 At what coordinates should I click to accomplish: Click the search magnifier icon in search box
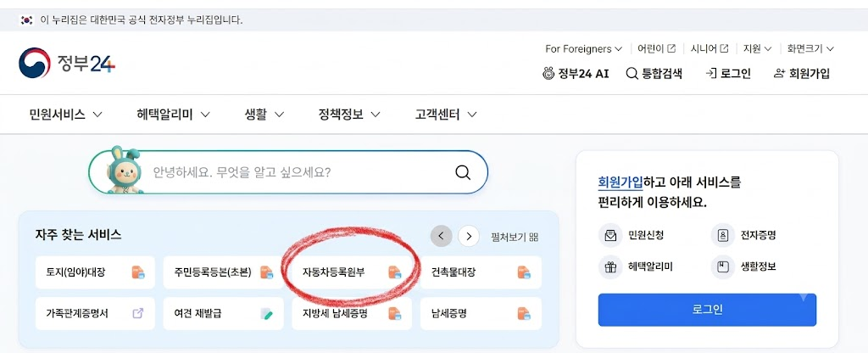pos(462,172)
